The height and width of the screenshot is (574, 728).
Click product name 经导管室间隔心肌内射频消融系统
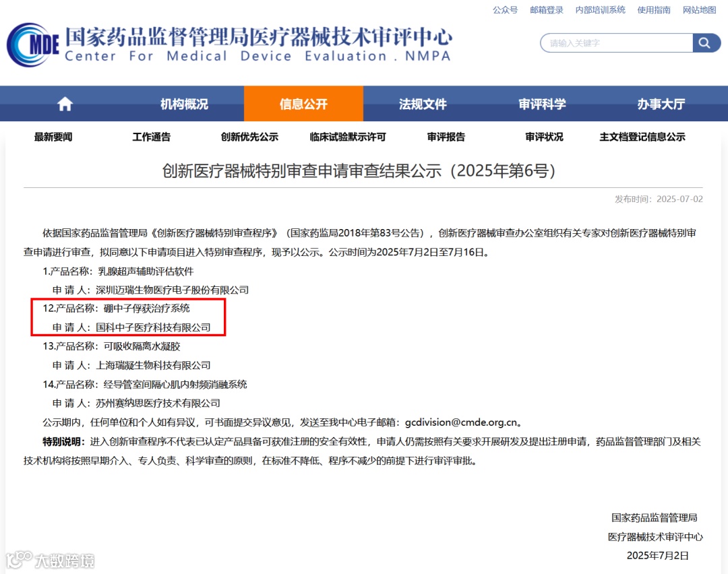[175, 384]
